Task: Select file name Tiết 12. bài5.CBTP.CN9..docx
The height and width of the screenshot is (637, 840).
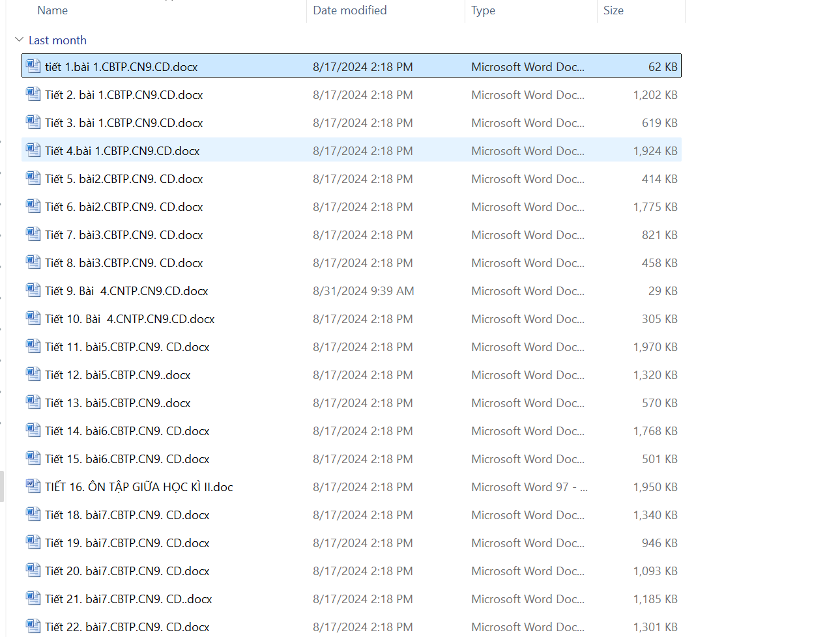Action: 118,375
